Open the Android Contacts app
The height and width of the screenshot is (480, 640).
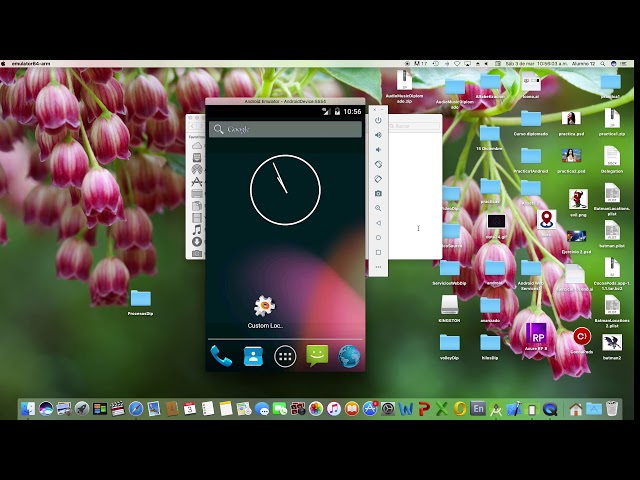[x=253, y=356]
